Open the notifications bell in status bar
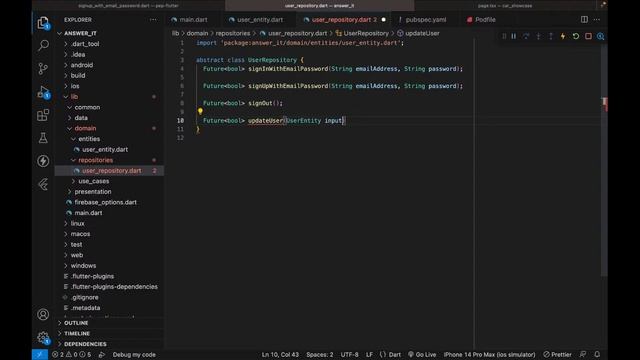The image size is (640, 360). 597,354
